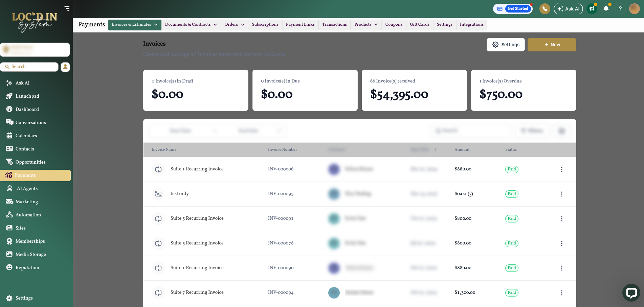Click the invoice table search field
This screenshot has width=644, height=307.
pos(470,131)
